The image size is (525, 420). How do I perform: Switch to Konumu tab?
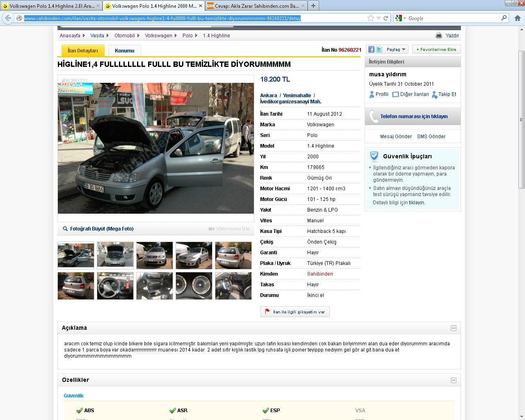click(x=125, y=50)
